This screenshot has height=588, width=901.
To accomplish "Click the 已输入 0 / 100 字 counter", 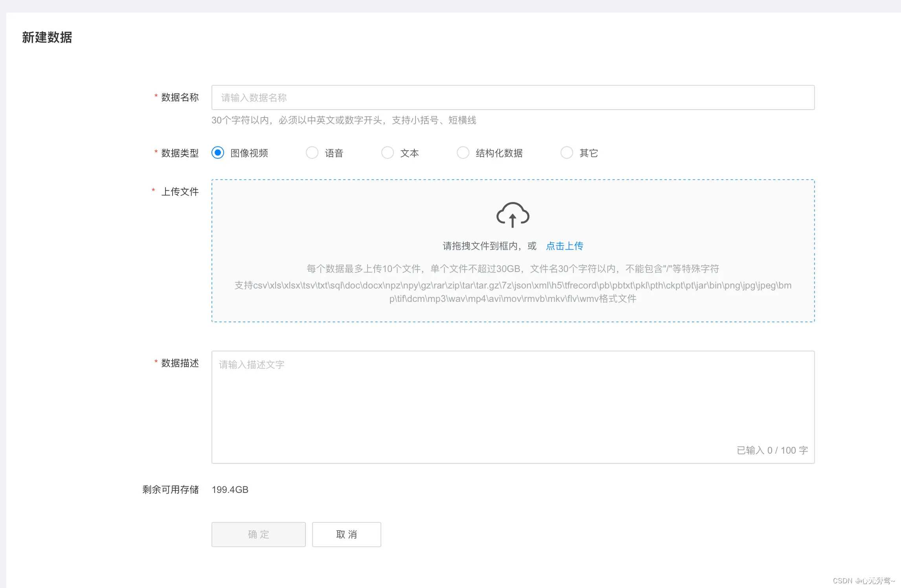I will [x=772, y=450].
